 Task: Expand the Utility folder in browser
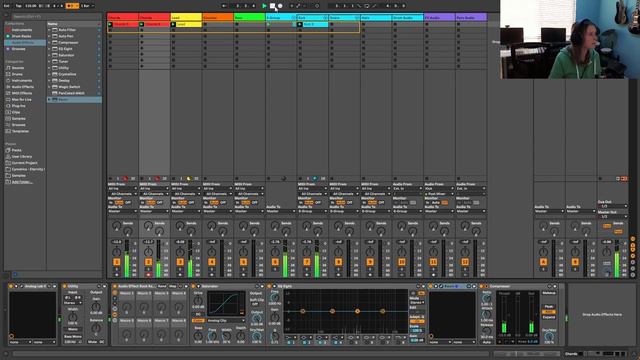point(49,68)
